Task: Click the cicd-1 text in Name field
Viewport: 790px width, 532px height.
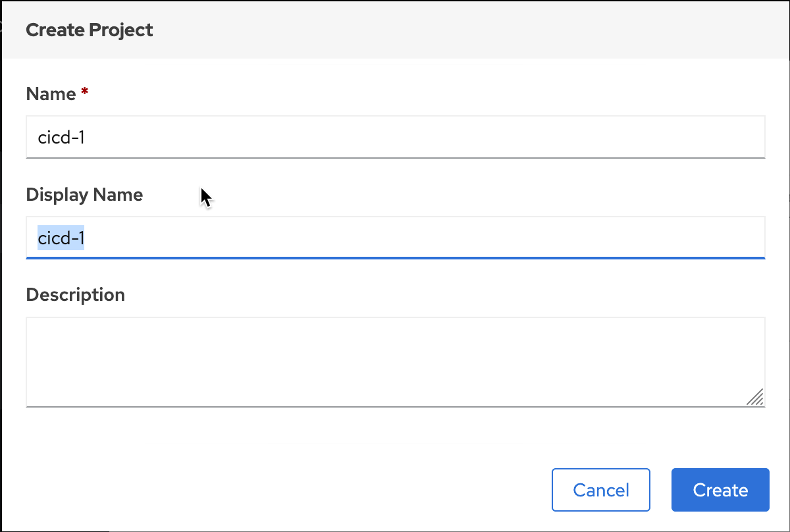Action: 61,137
